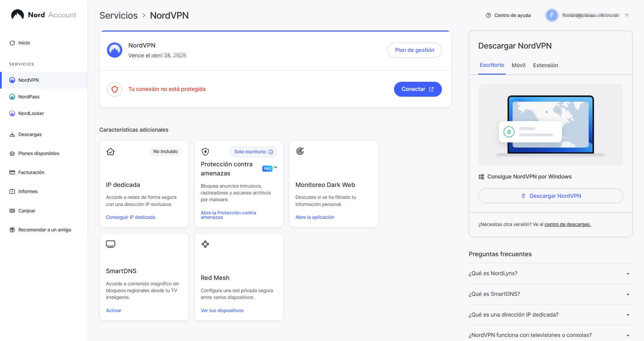644x341 pixels.
Task: Click the user avatar in the header
Action: pos(552,15)
